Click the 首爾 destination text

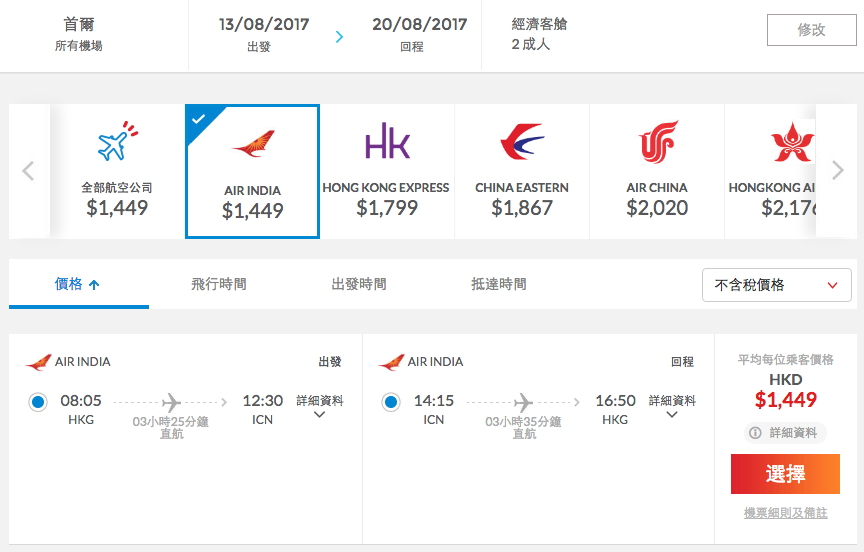pyautogui.click(x=79, y=24)
